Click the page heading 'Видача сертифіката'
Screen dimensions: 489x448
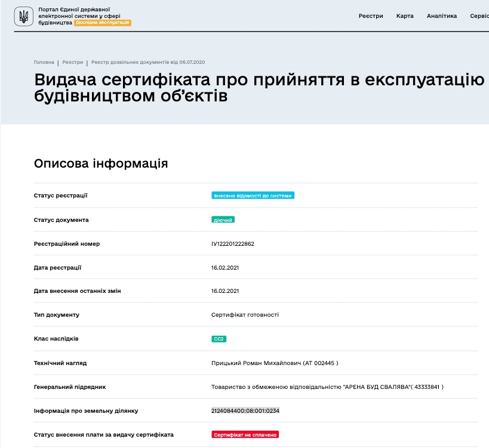pos(259,88)
